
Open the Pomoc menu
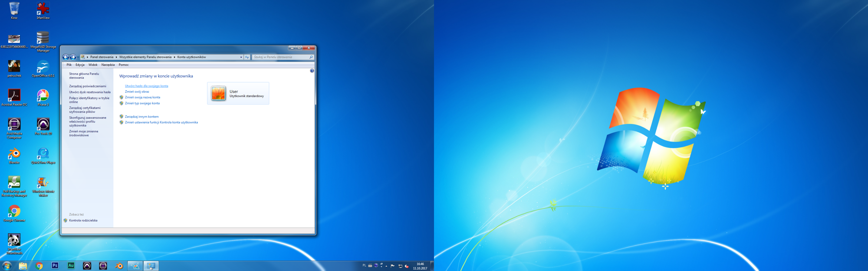point(124,65)
